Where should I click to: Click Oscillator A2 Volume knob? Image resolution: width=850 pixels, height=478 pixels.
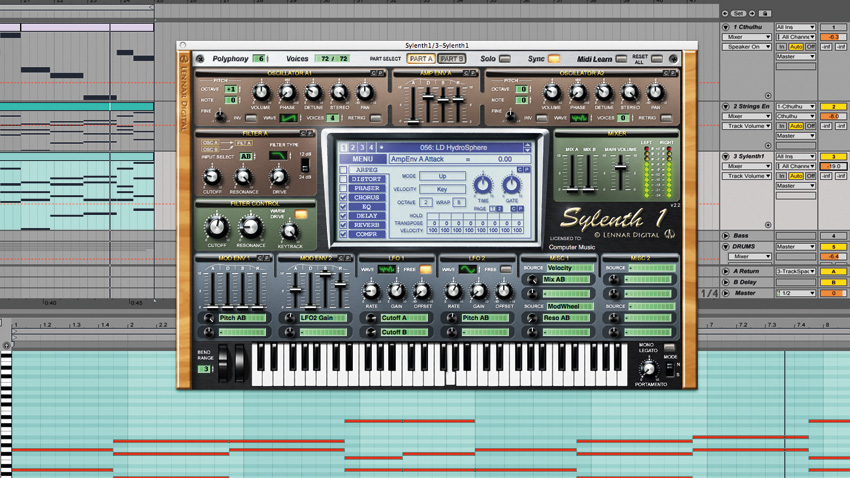pos(552,93)
